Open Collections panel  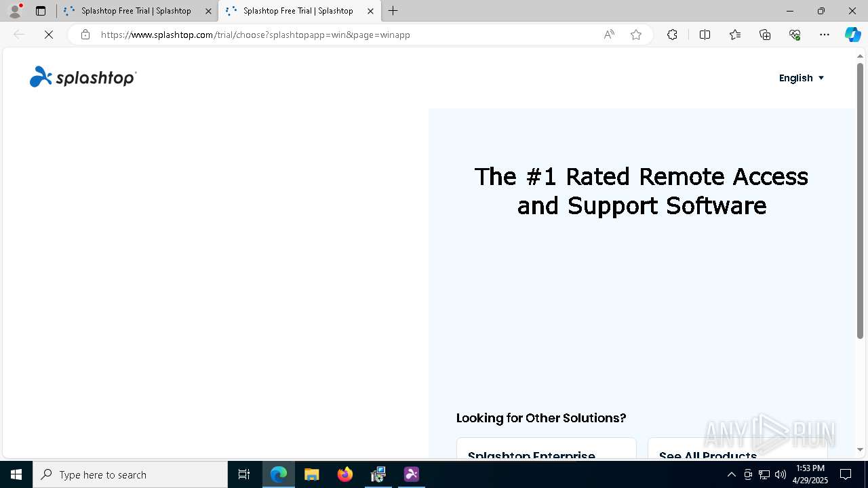click(765, 35)
